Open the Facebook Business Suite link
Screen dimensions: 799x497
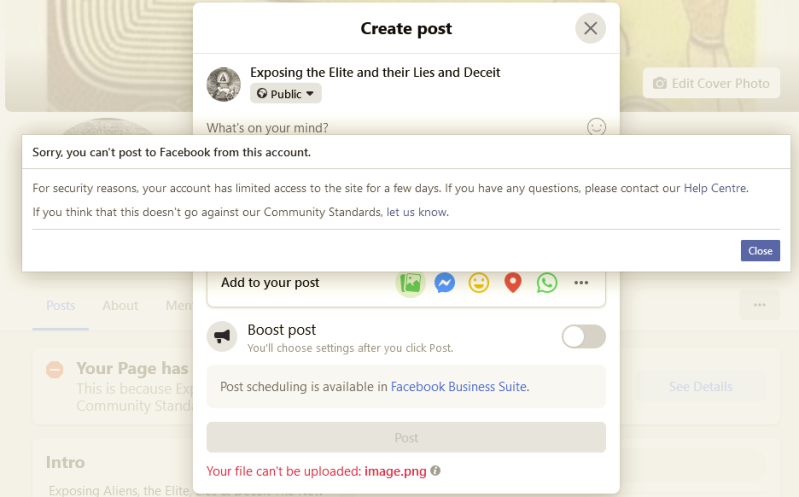pos(459,386)
